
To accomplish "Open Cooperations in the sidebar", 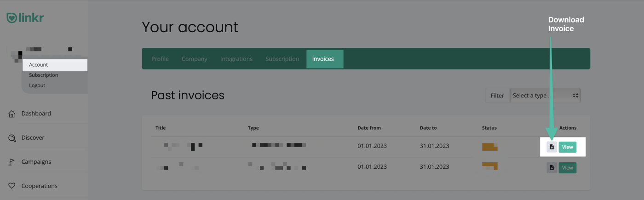I will tap(40, 186).
